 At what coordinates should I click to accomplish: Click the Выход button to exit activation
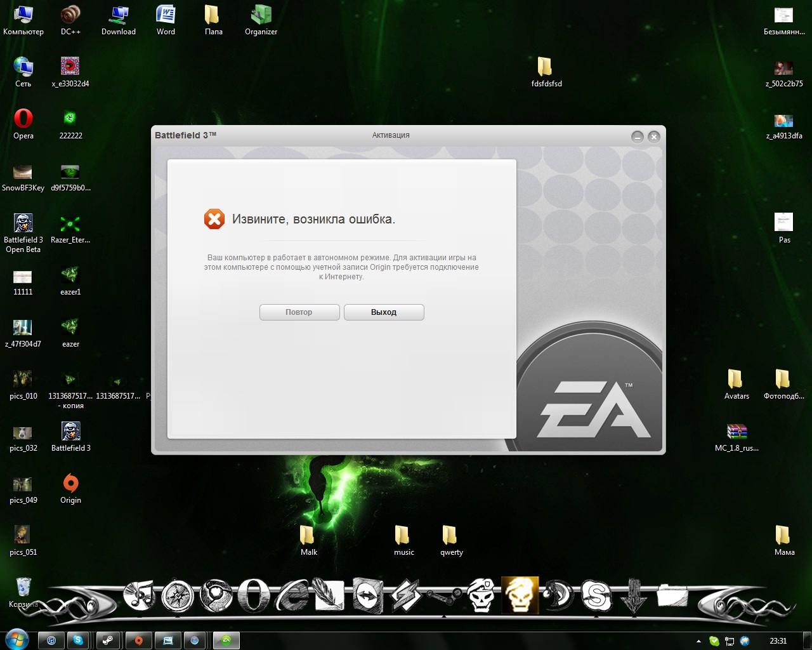(x=384, y=312)
